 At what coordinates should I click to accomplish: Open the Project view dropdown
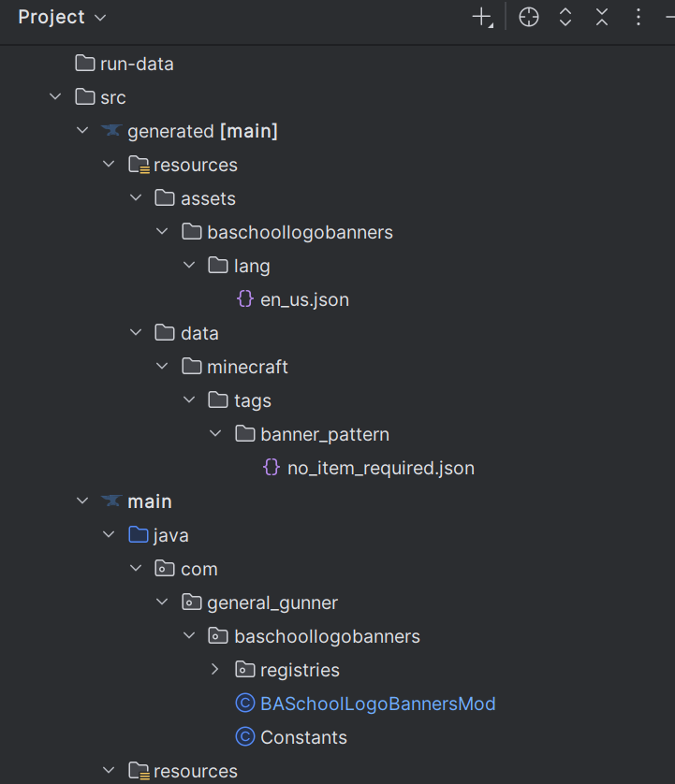(x=62, y=18)
